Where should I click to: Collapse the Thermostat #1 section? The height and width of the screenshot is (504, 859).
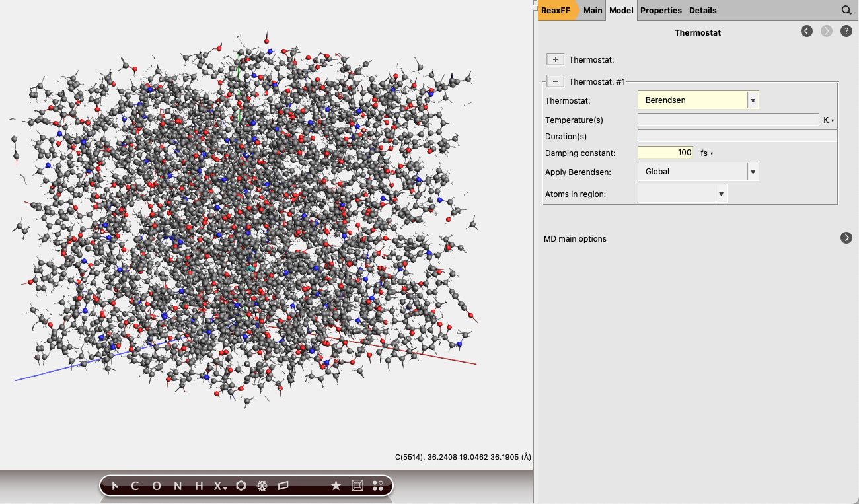pos(555,81)
